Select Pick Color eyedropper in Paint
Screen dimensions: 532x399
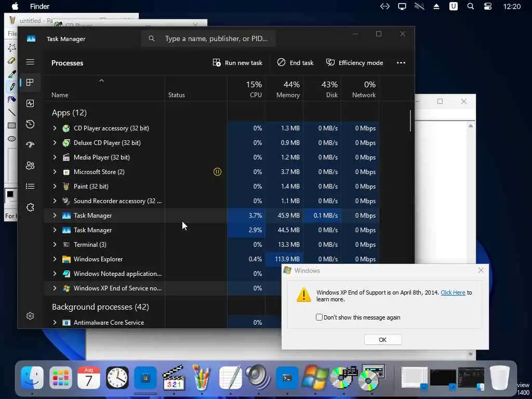(x=12, y=74)
